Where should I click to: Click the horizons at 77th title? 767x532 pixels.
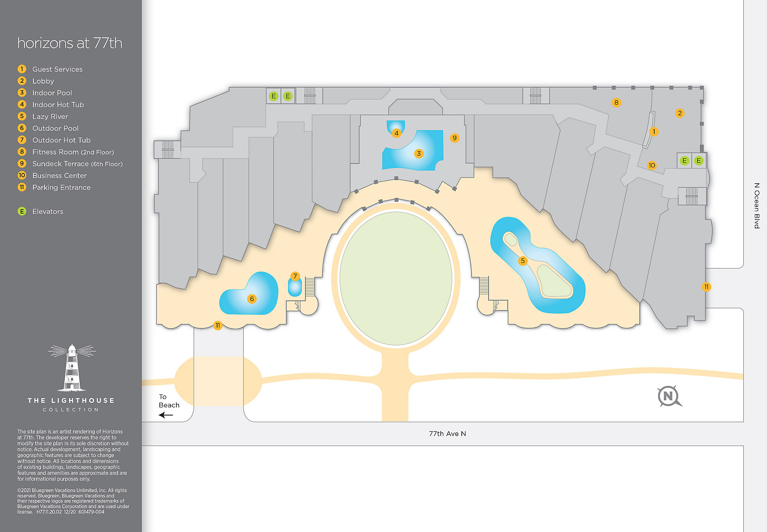click(x=70, y=43)
